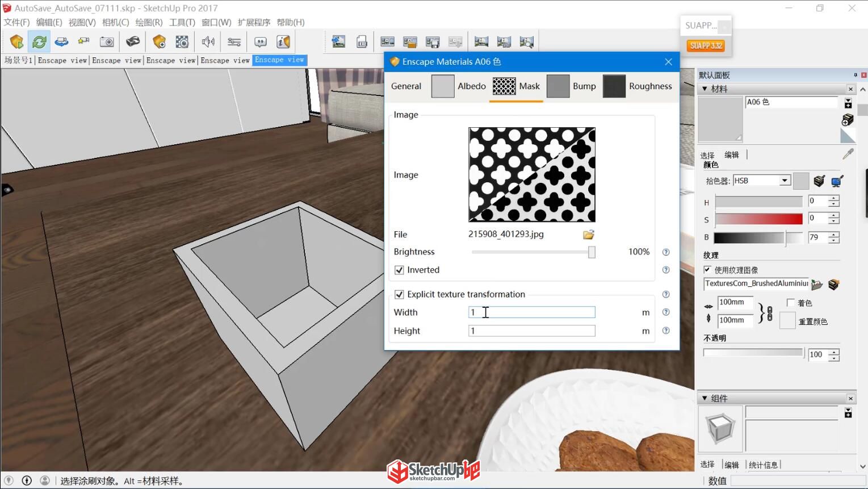Click the red S saturation slider

[758, 219]
